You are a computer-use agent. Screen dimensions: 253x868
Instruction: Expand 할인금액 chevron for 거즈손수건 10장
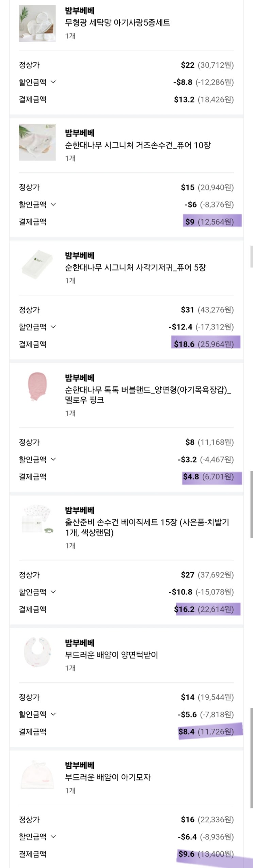pyautogui.click(x=53, y=204)
